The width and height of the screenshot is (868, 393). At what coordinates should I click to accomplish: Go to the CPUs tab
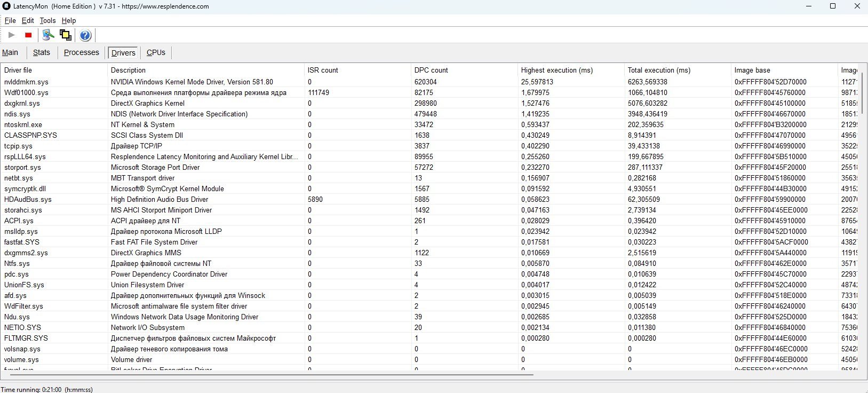tap(156, 52)
